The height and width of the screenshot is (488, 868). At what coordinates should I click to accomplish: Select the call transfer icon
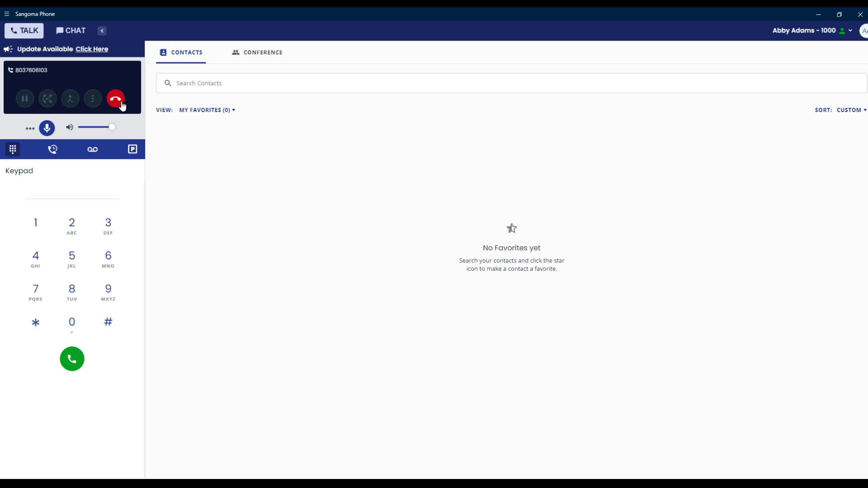click(47, 99)
